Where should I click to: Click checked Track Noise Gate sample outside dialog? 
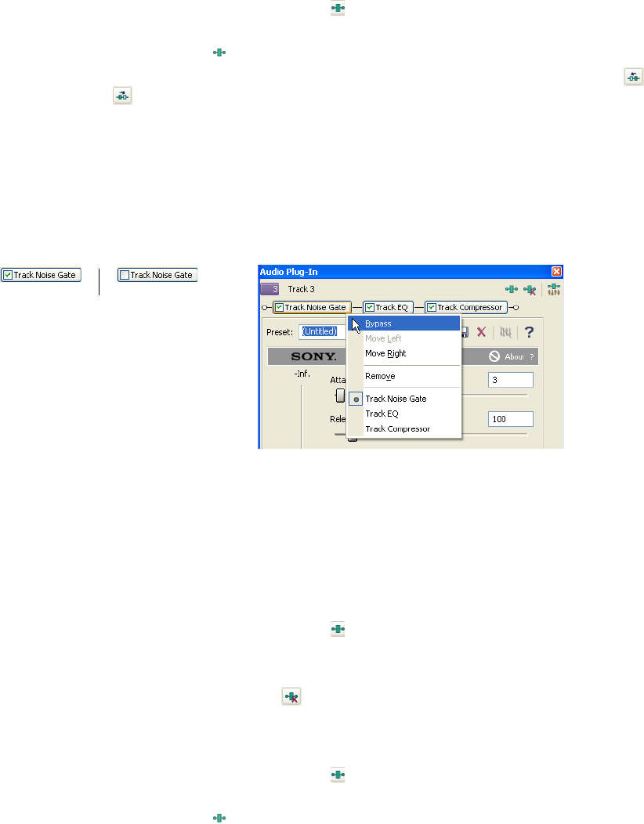coord(41,275)
